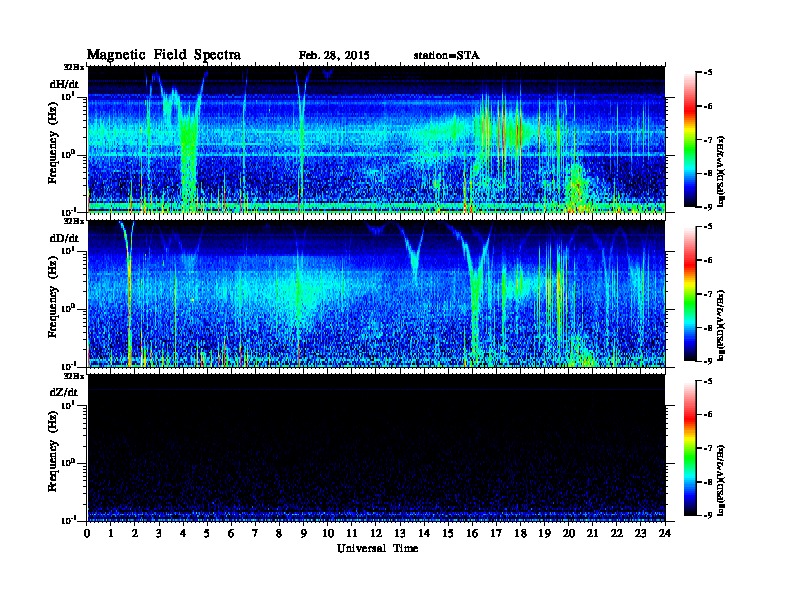Click the -5 tick on dH/dt color bar

[708, 73]
